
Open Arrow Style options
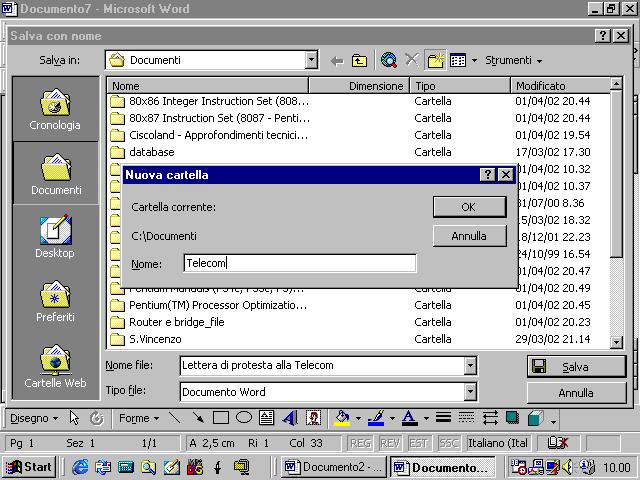coord(490,418)
